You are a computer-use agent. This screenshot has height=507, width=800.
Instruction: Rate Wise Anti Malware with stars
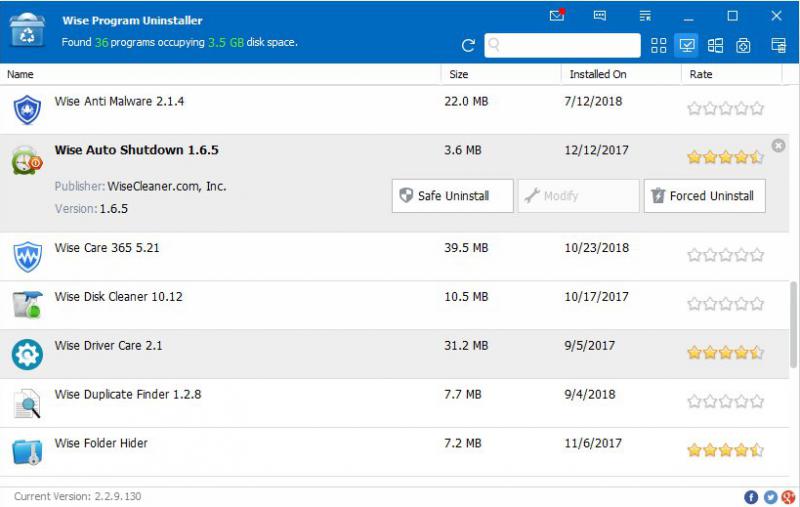click(x=725, y=108)
